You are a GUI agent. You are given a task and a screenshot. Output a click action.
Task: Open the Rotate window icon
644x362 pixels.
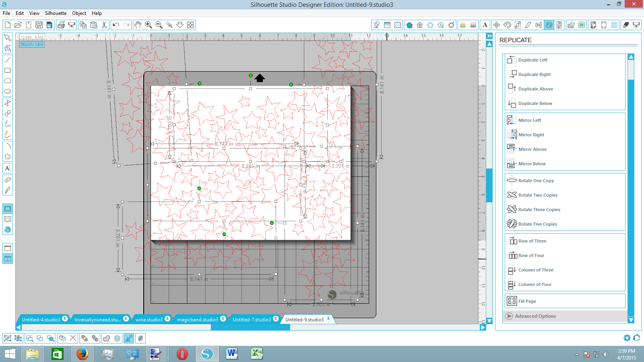(507, 25)
